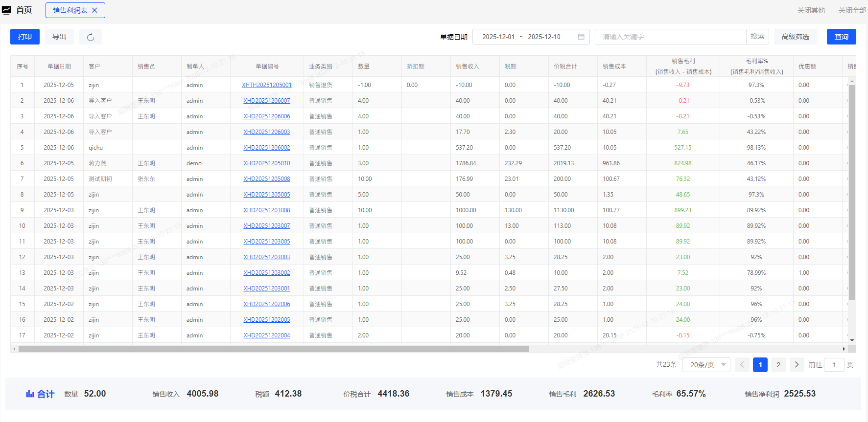This screenshot has height=422, width=868.
Task: Select 关闭其他 to close other tabs
Action: tap(811, 10)
